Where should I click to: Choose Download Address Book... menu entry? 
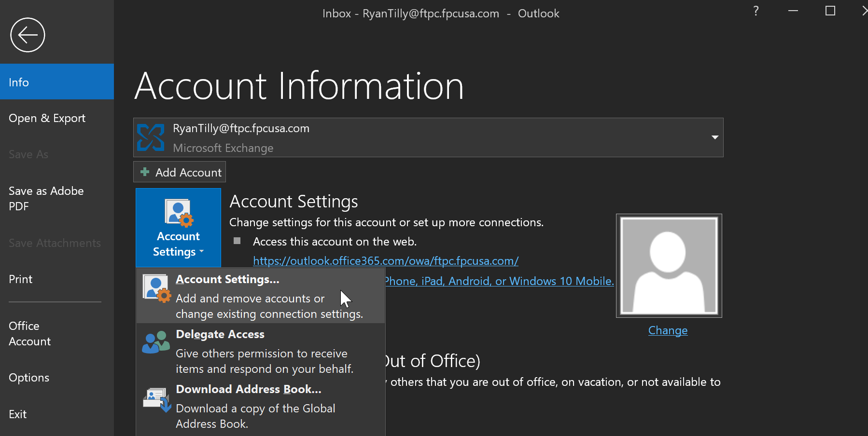click(261, 406)
